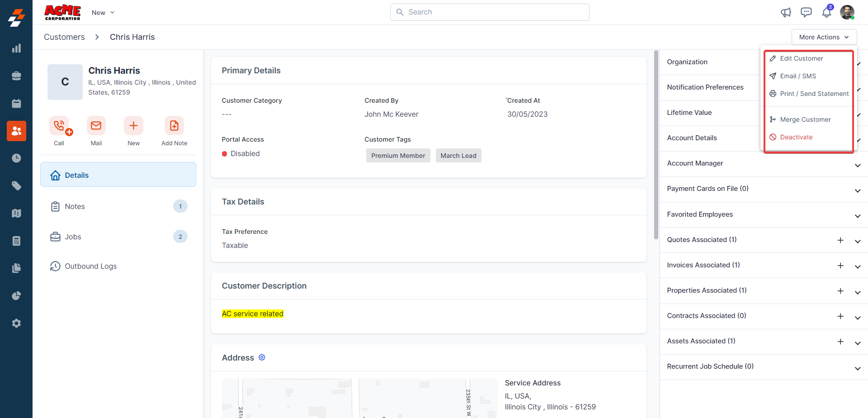Select Merge Customer menu option
Screen dimensions: 868x418
pos(805,119)
